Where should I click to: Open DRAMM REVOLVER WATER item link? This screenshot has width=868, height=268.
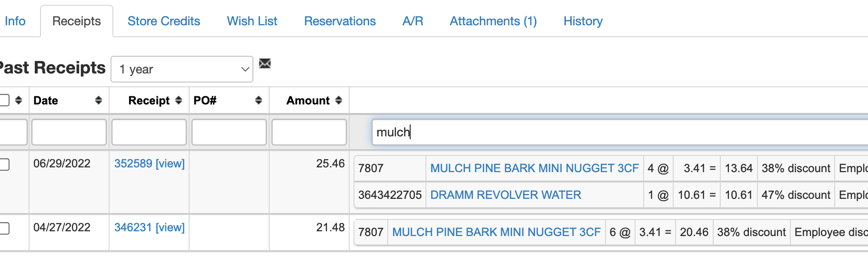pos(505,195)
